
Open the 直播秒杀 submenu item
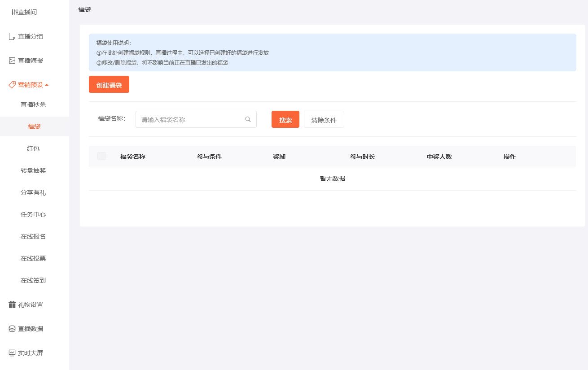33,104
